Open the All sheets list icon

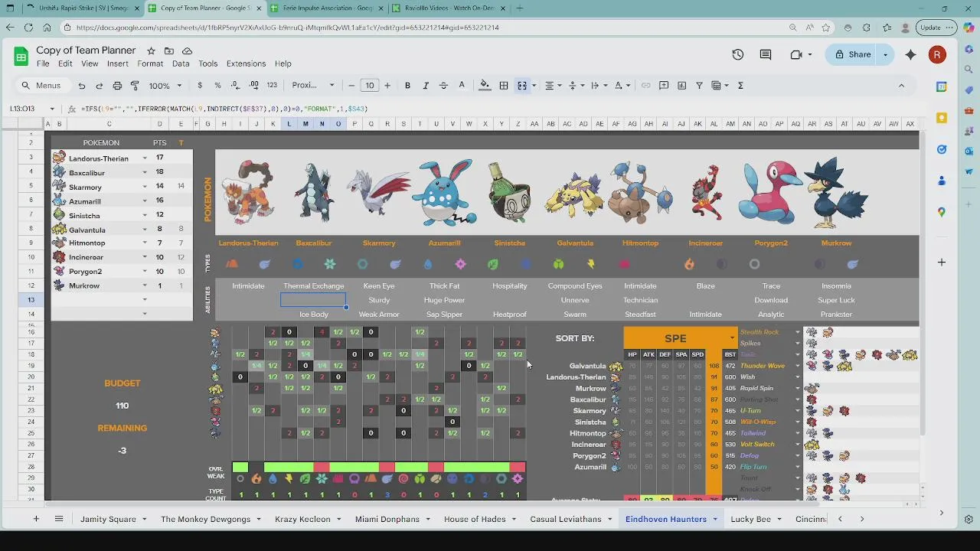click(58, 519)
